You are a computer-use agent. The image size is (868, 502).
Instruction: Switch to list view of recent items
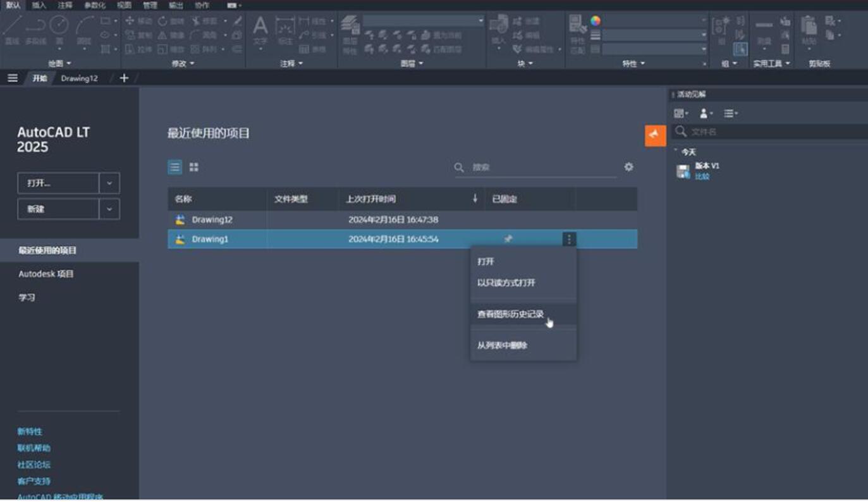175,167
